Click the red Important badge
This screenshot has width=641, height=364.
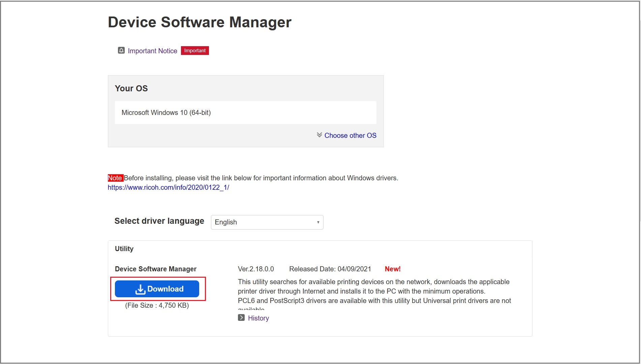194,51
